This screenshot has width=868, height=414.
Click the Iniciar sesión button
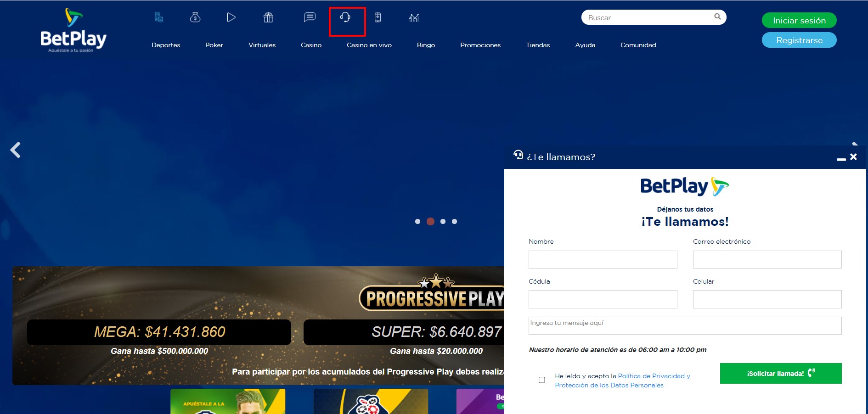click(x=799, y=20)
